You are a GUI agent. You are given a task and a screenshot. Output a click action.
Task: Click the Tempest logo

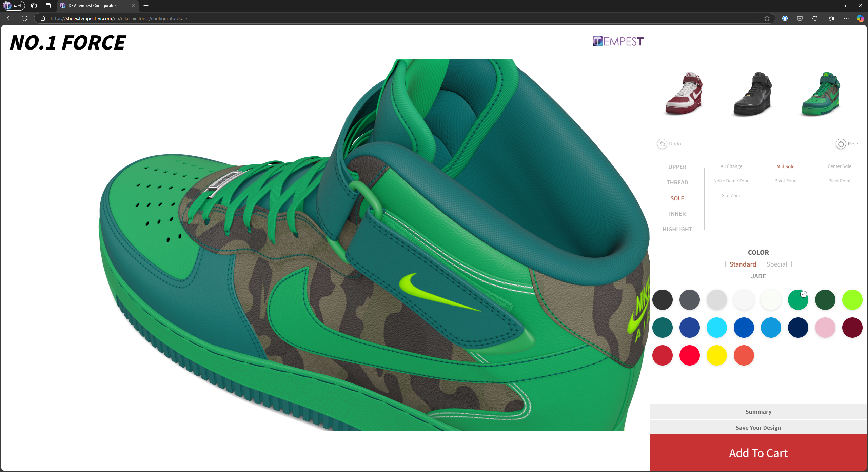(618, 41)
